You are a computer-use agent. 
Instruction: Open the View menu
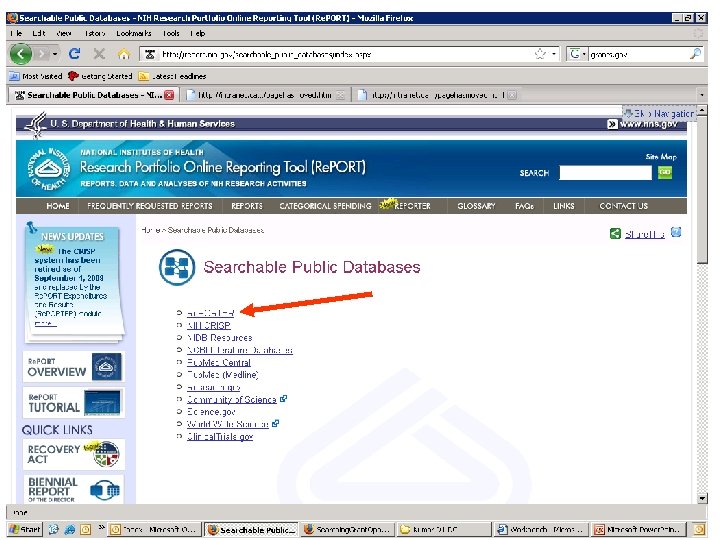tap(64, 33)
